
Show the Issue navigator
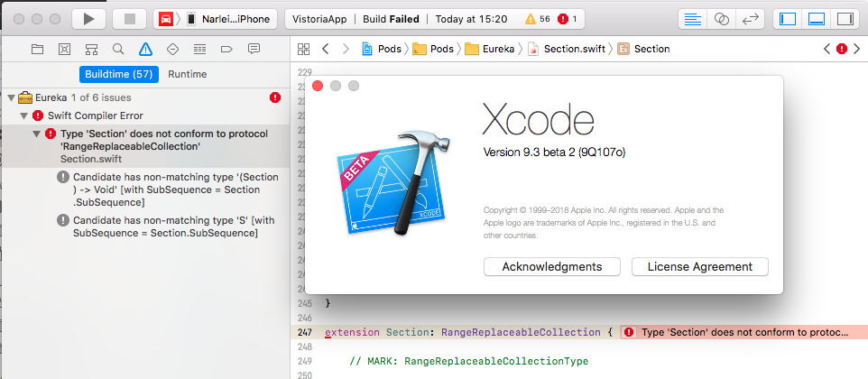(x=145, y=50)
